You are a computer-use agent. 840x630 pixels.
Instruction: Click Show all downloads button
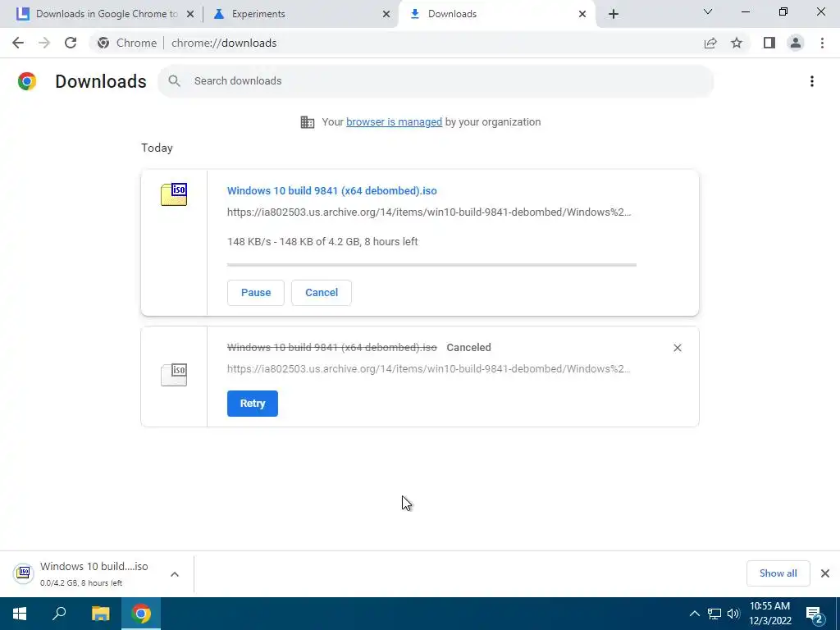[778, 573]
